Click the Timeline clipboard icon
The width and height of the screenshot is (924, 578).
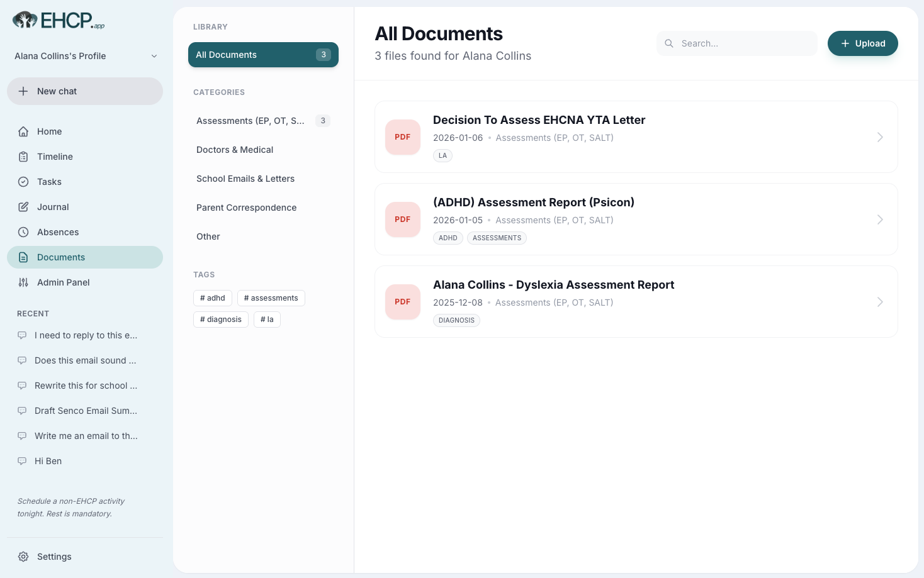point(23,157)
